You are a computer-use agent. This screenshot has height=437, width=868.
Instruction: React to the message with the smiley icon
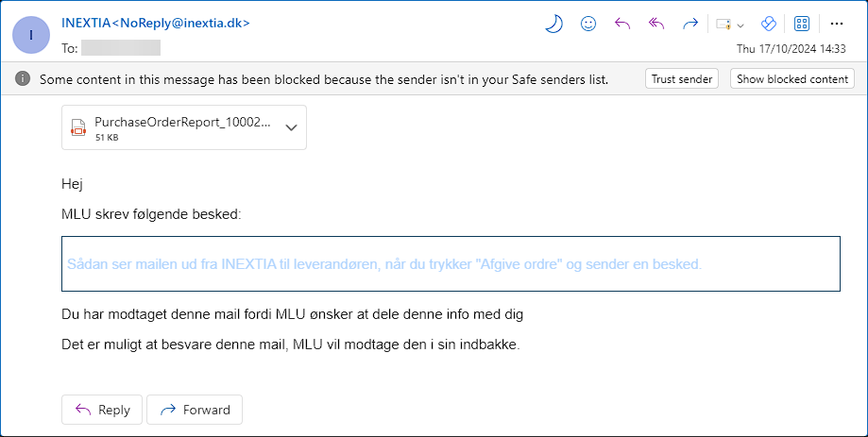(587, 24)
